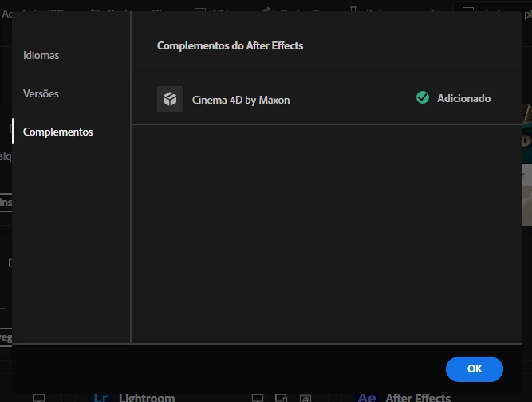Click After Effects in the background window
The width and height of the screenshot is (532, 402).
tap(418, 397)
